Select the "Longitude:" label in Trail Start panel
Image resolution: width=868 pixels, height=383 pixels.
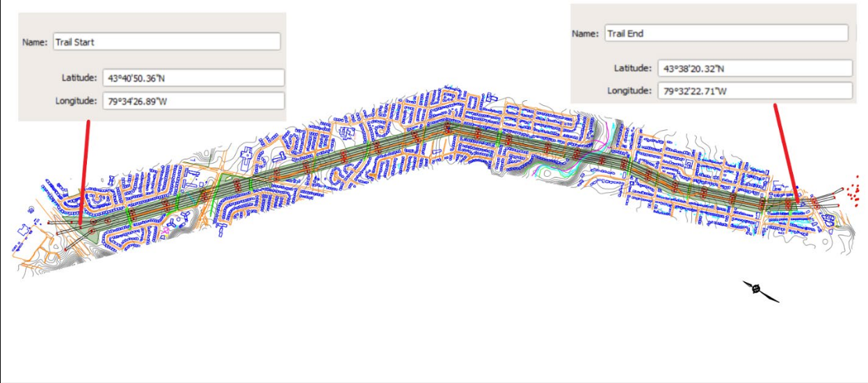click(76, 101)
